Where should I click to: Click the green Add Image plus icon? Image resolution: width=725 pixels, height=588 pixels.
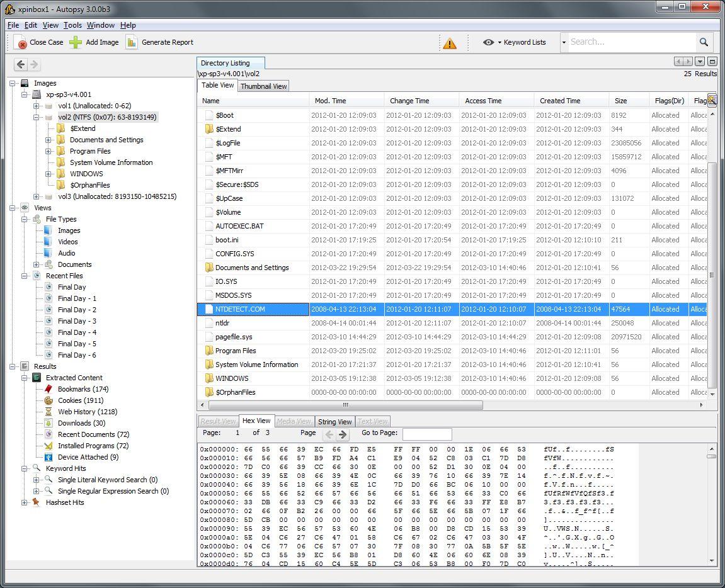[76, 42]
